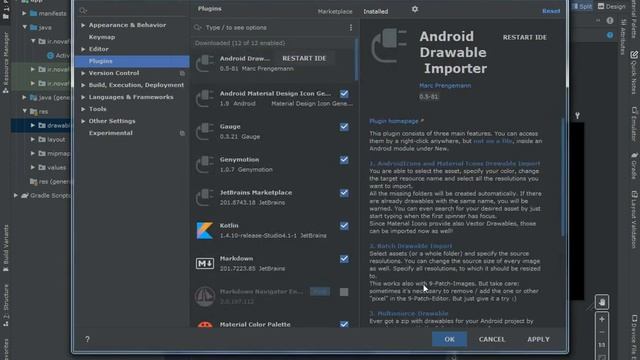
Task: Expand the Editor settings category
Action: click(83, 49)
